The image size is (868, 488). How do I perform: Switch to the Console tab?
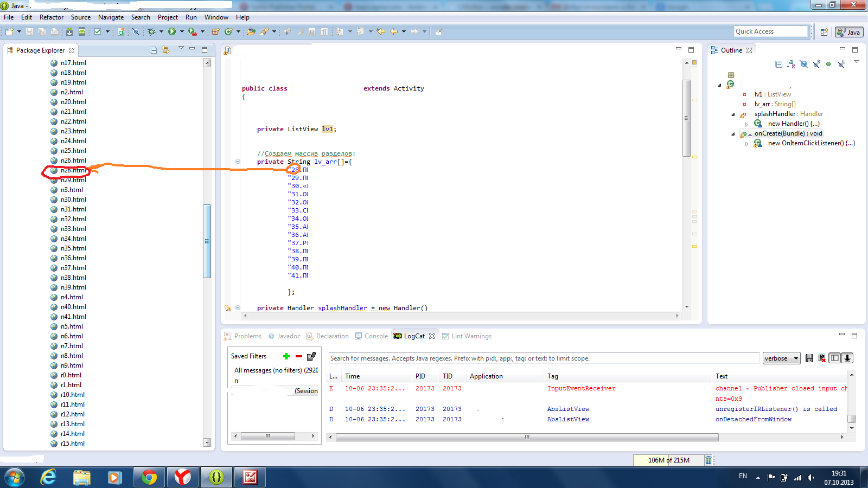[372, 336]
